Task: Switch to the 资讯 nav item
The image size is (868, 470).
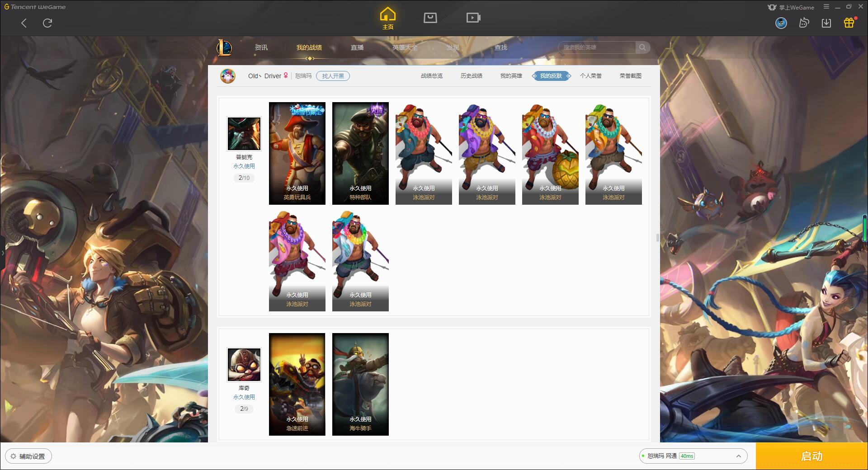Action: (261, 47)
